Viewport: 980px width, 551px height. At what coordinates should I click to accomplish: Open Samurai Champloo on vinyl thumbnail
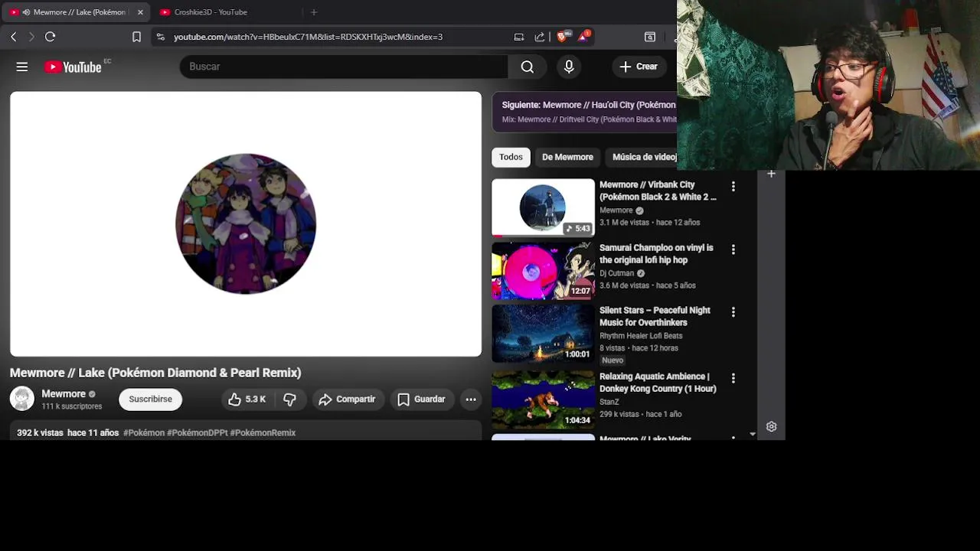coord(543,271)
